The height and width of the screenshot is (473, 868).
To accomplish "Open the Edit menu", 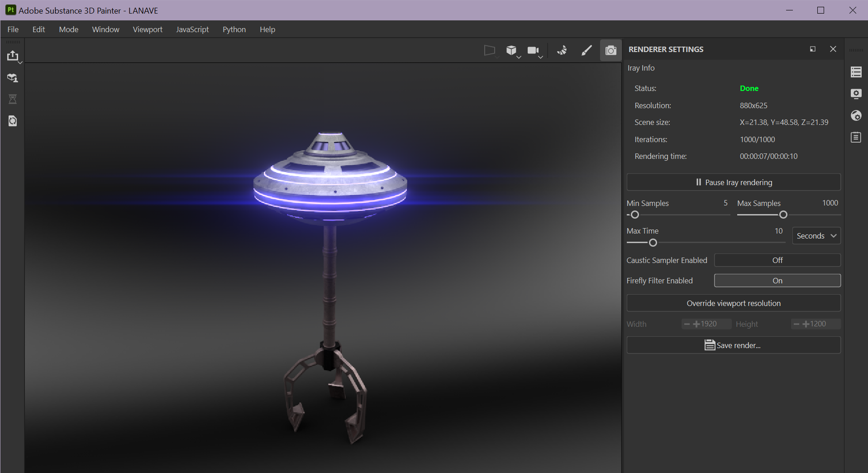I will pos(38,29).
